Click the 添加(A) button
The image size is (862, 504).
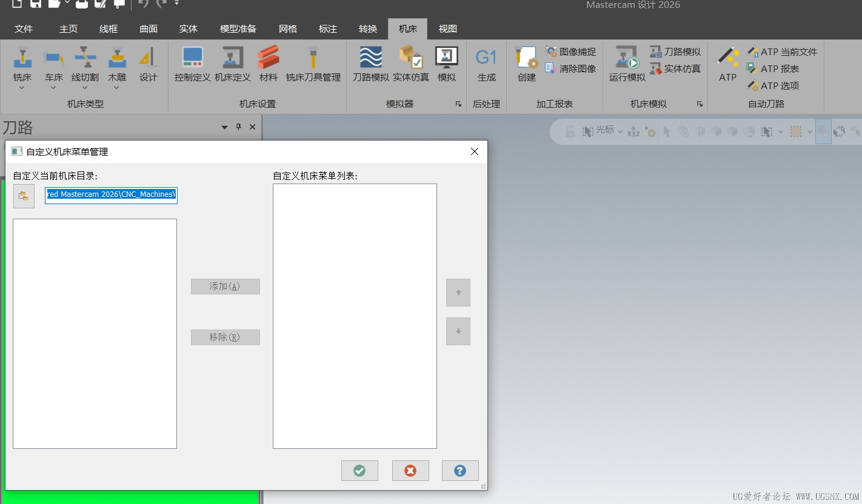[226, 287]
